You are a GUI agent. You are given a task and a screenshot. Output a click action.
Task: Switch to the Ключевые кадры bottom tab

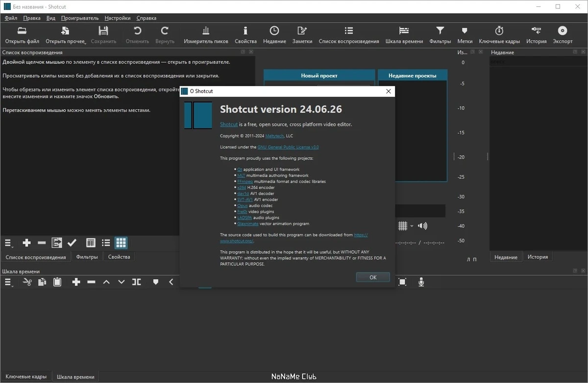[26, 376]
